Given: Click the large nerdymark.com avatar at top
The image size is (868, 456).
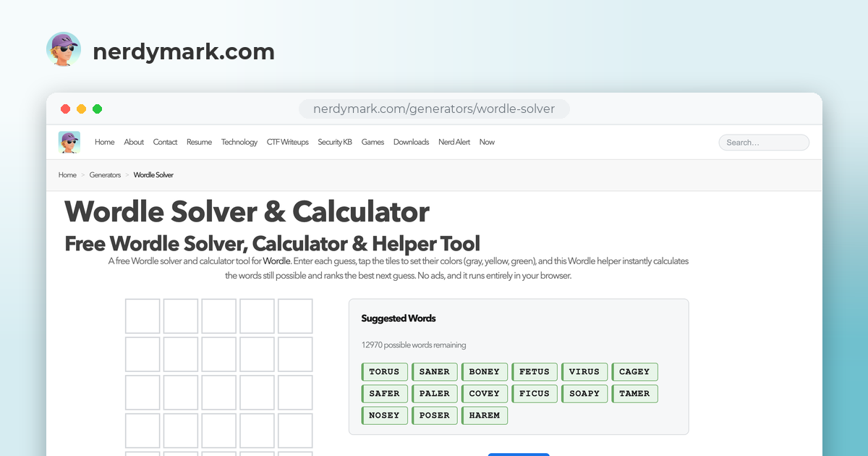Looking at the screenshot, I should (x=64, y=50).
